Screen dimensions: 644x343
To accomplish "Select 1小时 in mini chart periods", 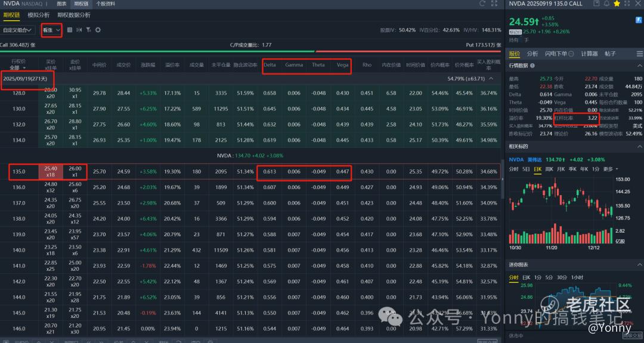I will [x=577, y=278].
